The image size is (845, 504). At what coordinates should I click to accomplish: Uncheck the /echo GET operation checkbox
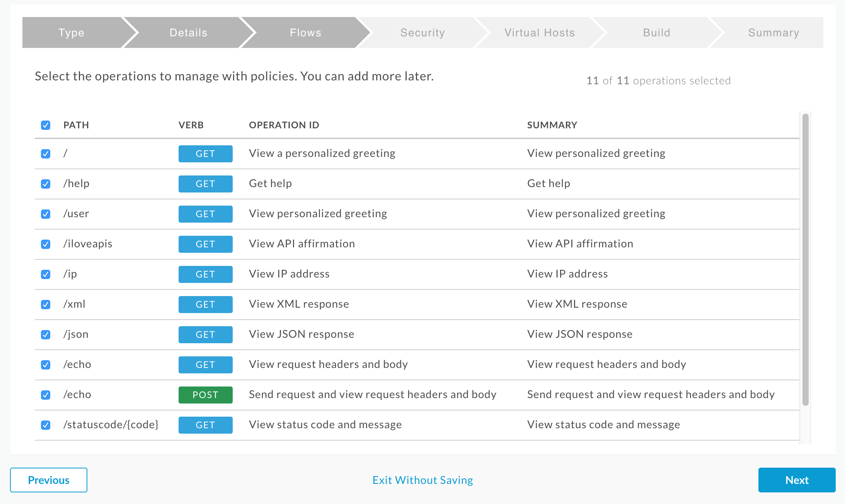pos(46,364)
